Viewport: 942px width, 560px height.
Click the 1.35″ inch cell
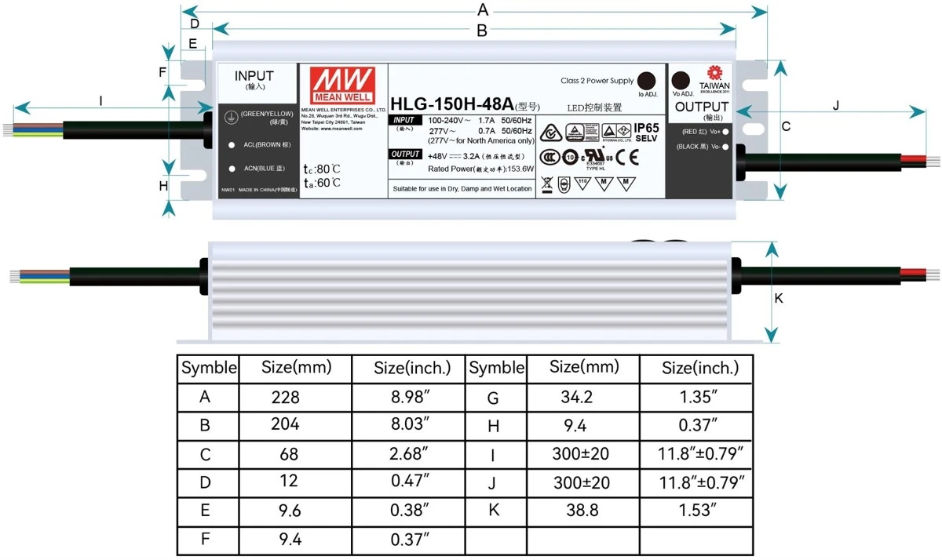(697, 398)
